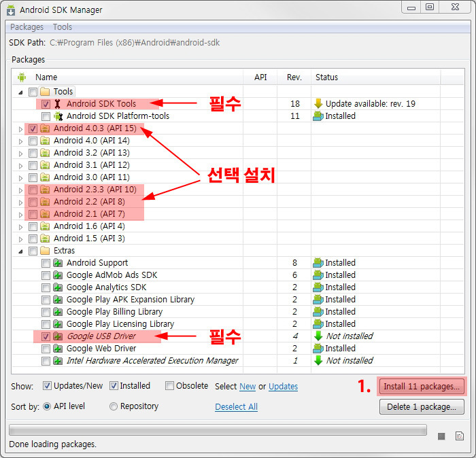The width and height of the screenshot is (476, 458).
Task: Click the Android 2.2 (API 8) package icon
Action: 45,202
